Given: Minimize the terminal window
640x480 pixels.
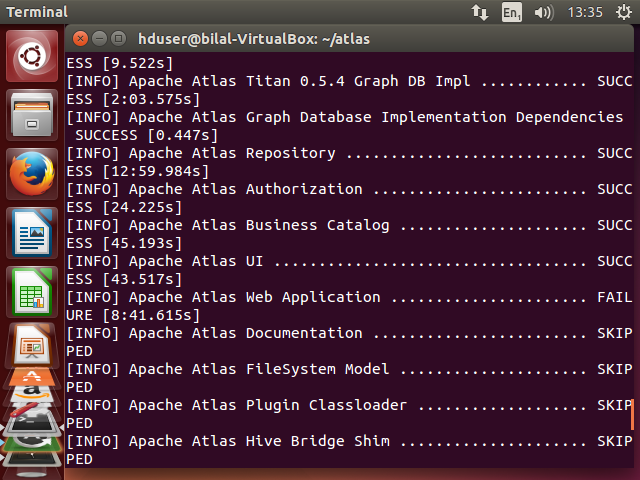Looking at the screenshot, I should pos(99,39).
